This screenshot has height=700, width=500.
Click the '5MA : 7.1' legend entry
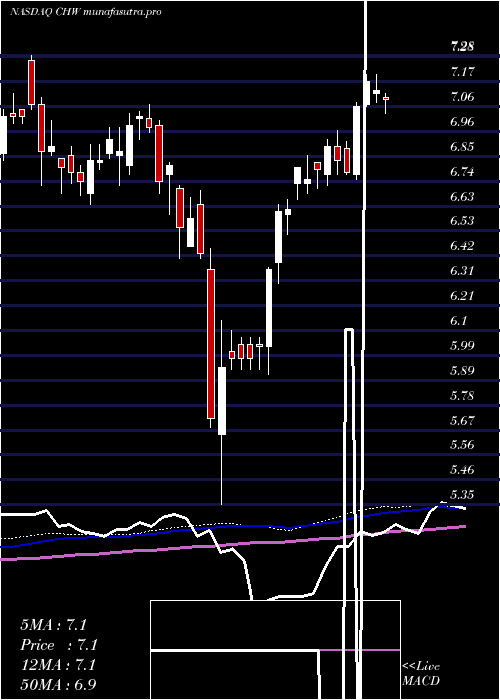(53, 625)
